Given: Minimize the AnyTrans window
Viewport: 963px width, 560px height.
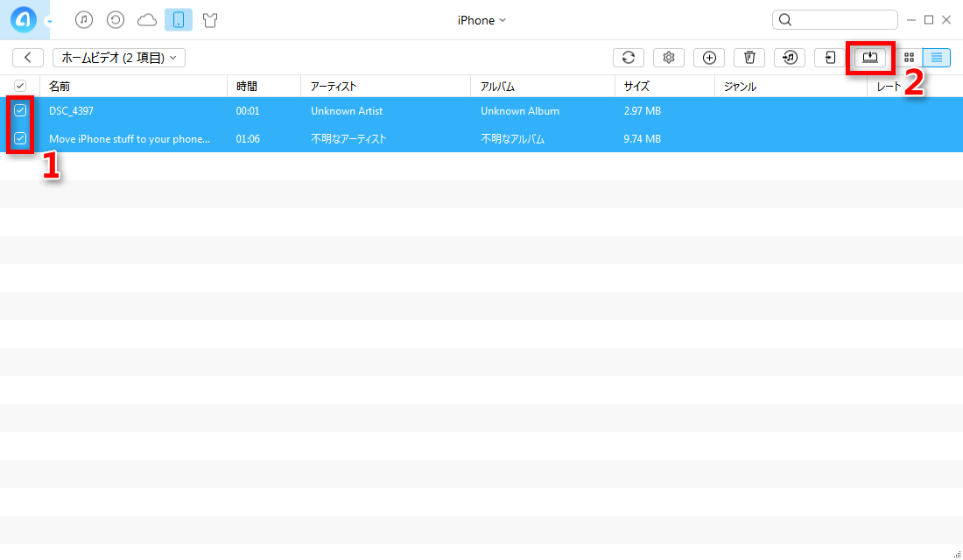Looking at the screenshot, I should pos(911,20).
